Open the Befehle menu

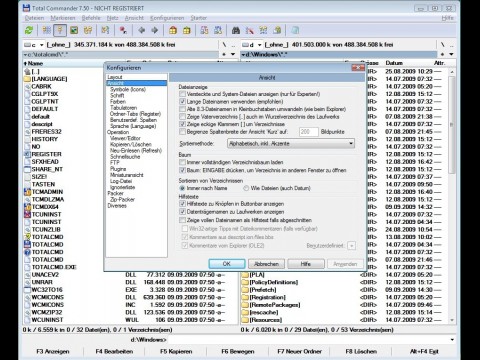tap(91, 18)
